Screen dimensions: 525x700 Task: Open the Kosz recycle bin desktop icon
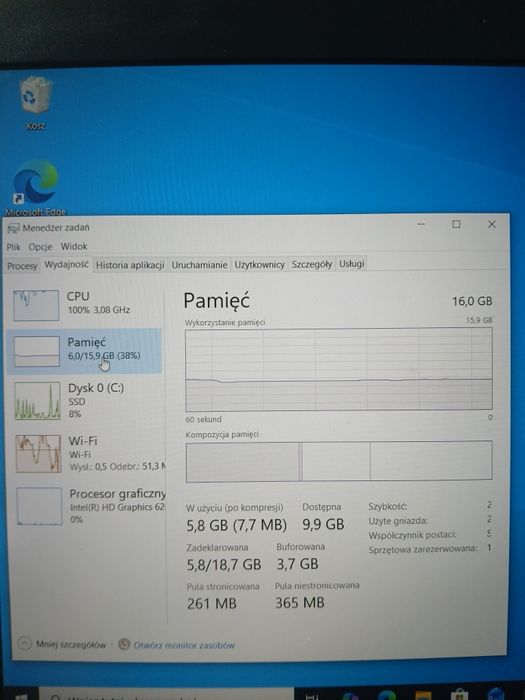point(36,103)
